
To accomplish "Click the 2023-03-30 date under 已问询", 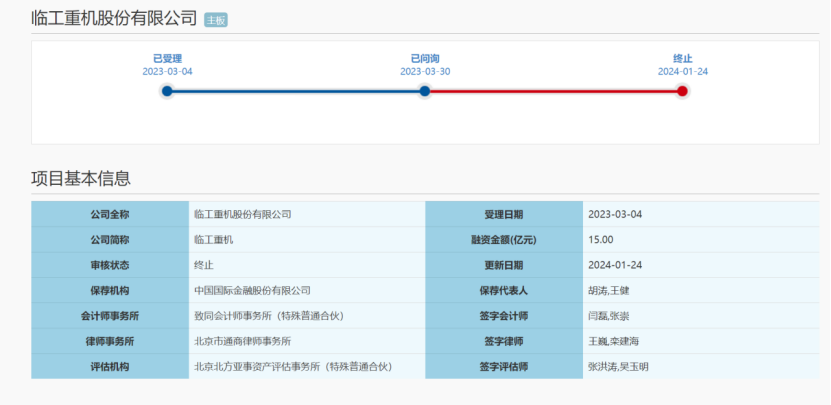I will [425, 72].
